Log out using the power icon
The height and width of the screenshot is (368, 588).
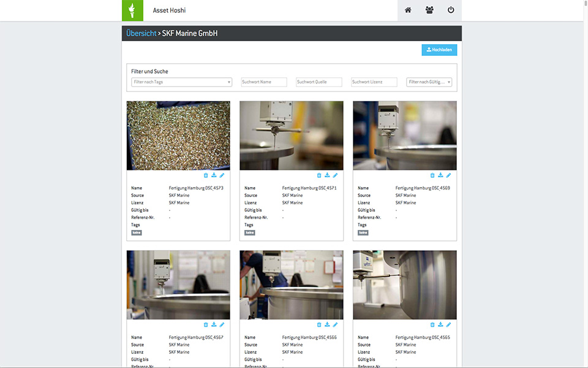[451, 10]
